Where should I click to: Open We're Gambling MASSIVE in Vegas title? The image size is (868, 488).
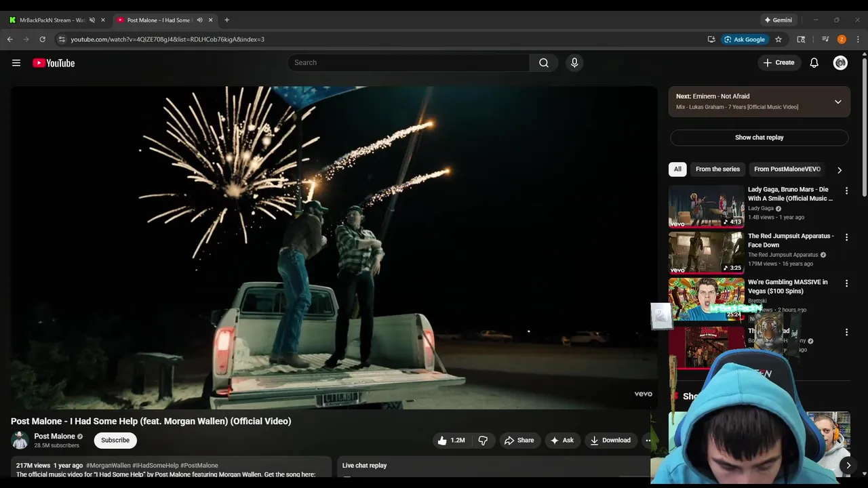(788, 287)
